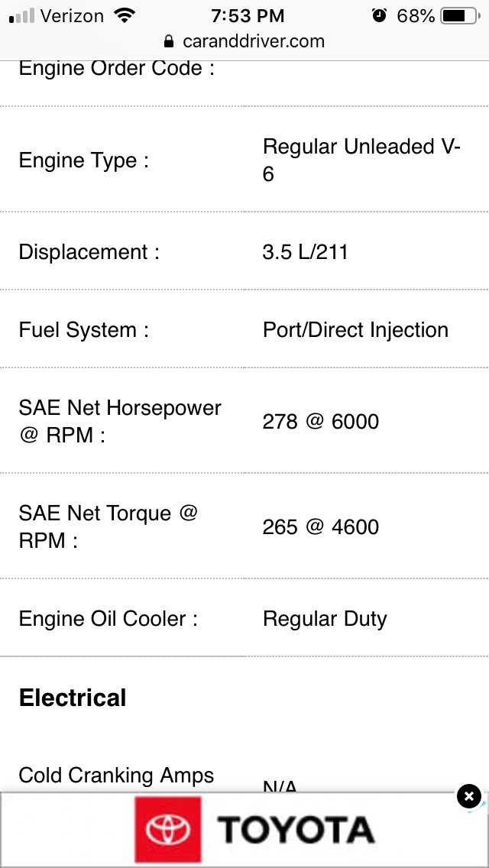
Task: Tap the Electrical section heading
Action: [x=73, y=698]
